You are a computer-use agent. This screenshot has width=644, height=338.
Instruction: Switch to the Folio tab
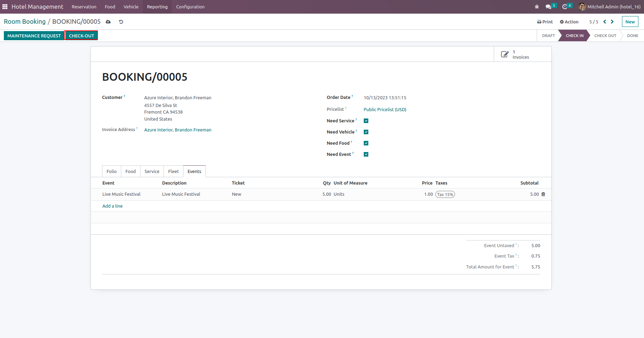tap(111, 171)
